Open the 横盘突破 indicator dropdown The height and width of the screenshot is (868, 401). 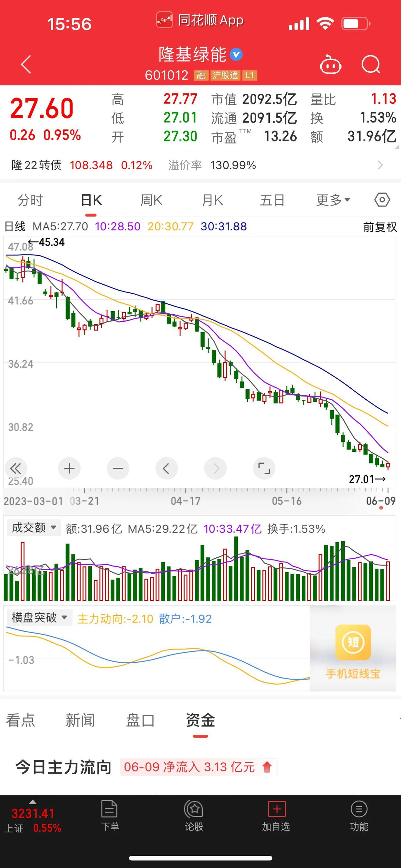pos(40,618)
